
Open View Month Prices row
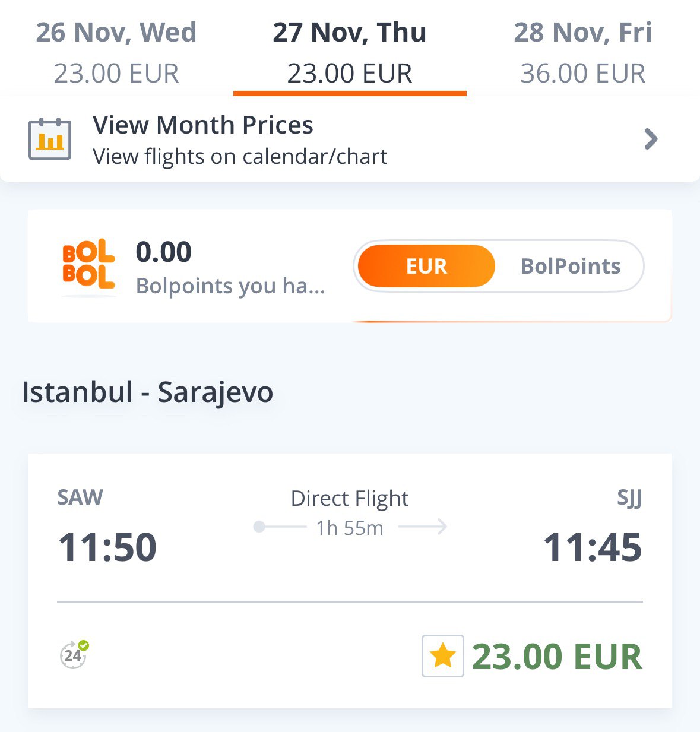pyautogui.click(x=350, y=140)
